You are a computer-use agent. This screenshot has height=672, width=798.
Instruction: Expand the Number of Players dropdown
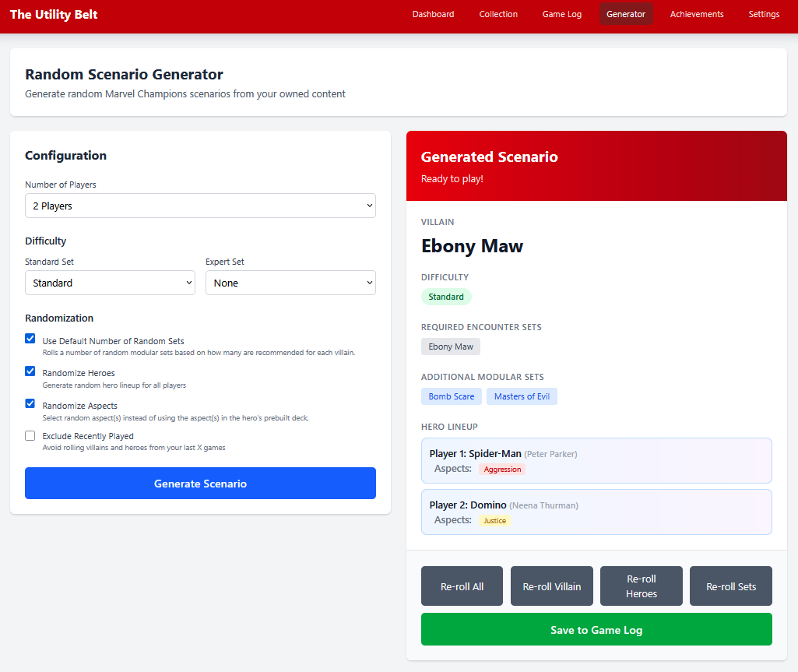tap(200, 206)
